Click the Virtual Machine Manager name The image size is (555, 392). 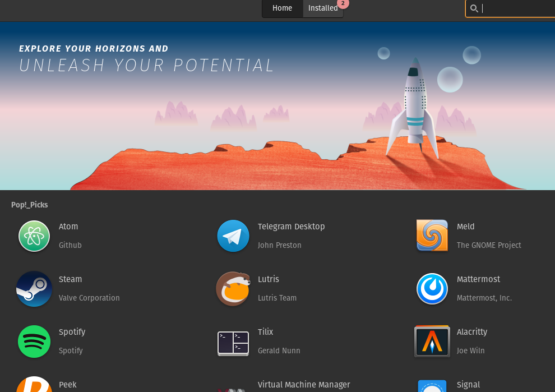[x=304, y=385]
